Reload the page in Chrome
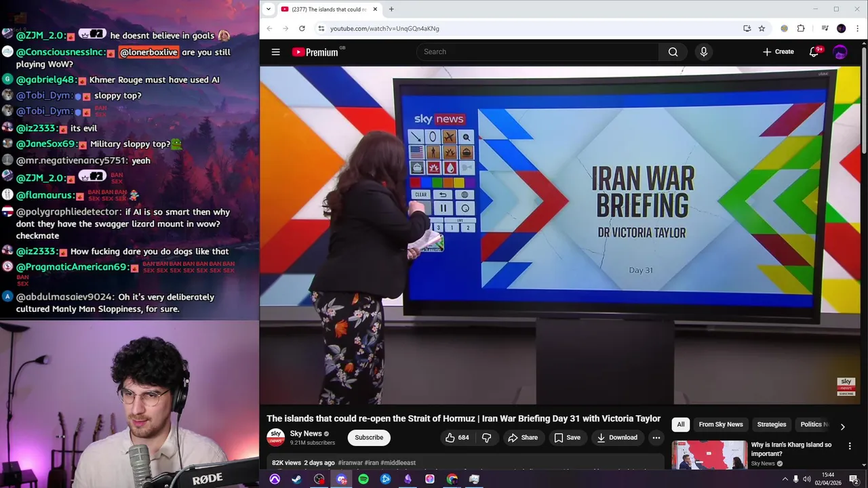This screenshot has width=868, height=488. [x=302, y=28]
